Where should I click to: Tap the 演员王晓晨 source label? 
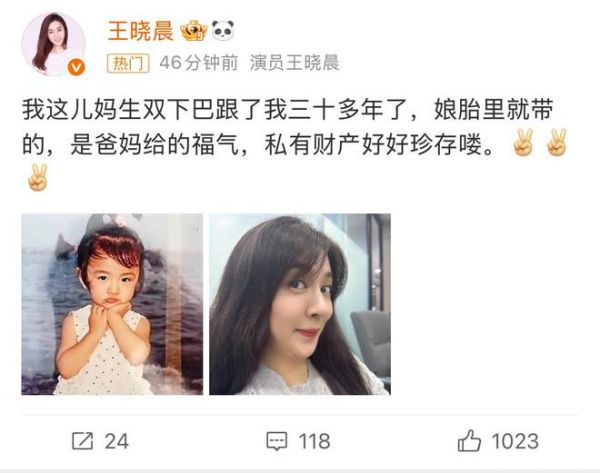[x=295, y=63]
